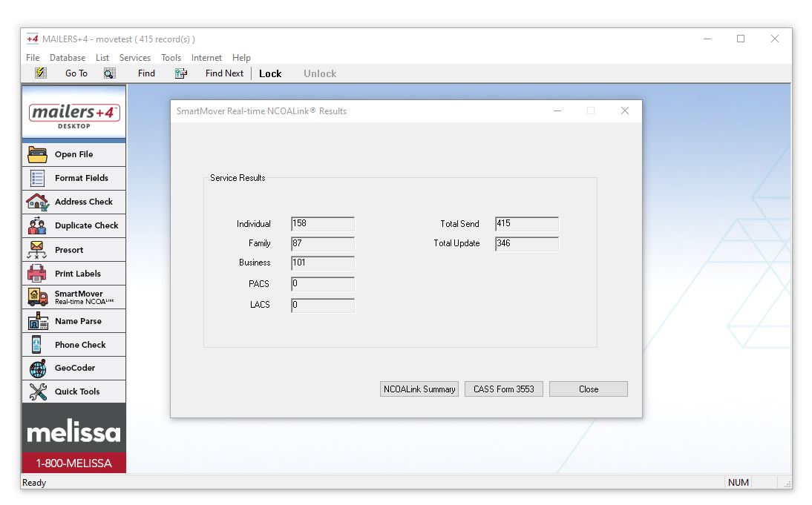Close the SmartMover results dialog

(x=589, y=389)
